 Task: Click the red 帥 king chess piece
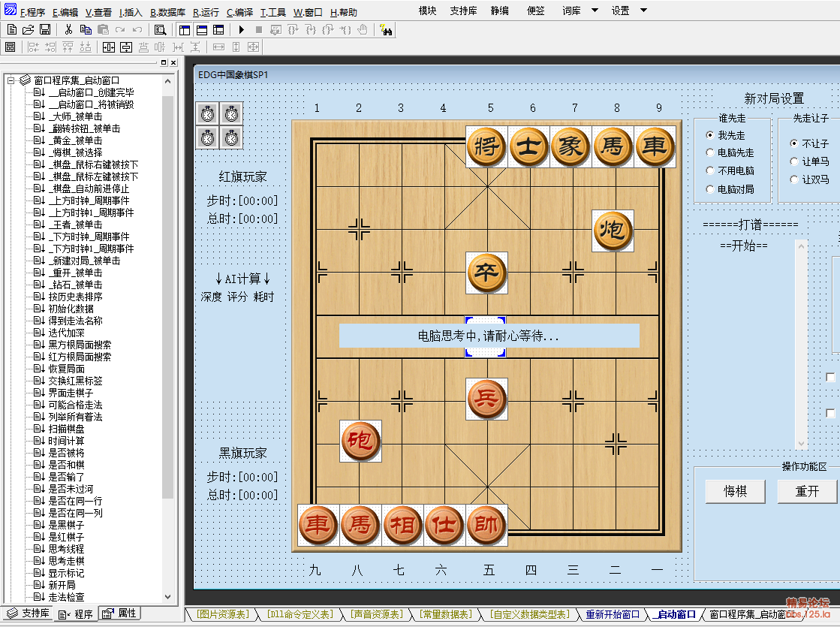point(486,525)
